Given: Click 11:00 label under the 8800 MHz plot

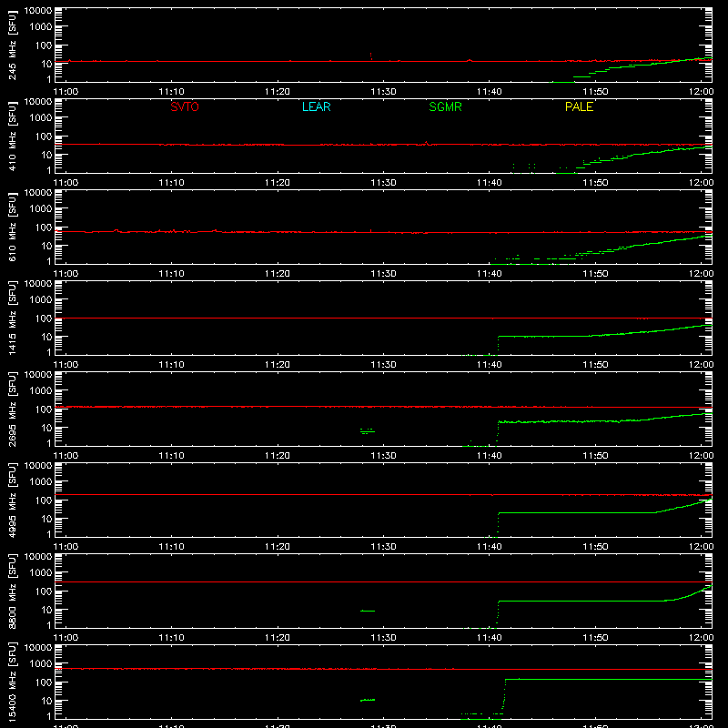Looking at the screenshot, I should click(66, 638).
